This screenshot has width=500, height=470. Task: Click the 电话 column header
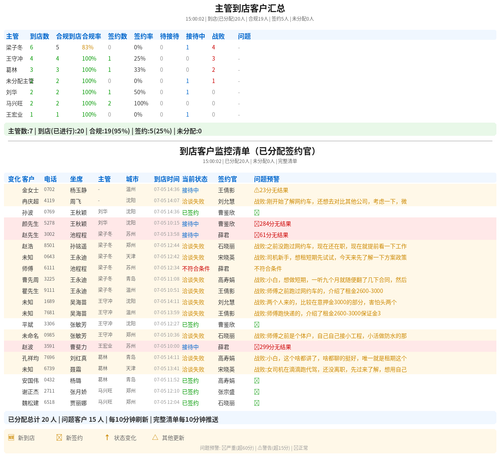click(x=50, y=179)
